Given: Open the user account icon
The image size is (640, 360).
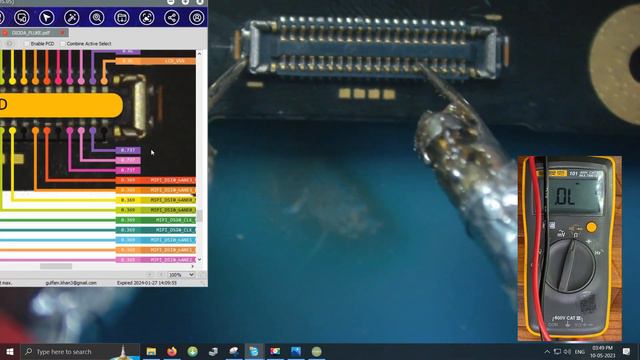Looking at the screenshot, I should 197,18.
